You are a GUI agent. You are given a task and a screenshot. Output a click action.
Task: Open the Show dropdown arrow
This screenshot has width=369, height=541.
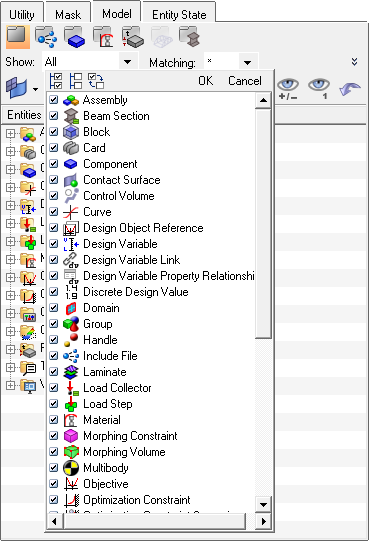pos(127,62)
